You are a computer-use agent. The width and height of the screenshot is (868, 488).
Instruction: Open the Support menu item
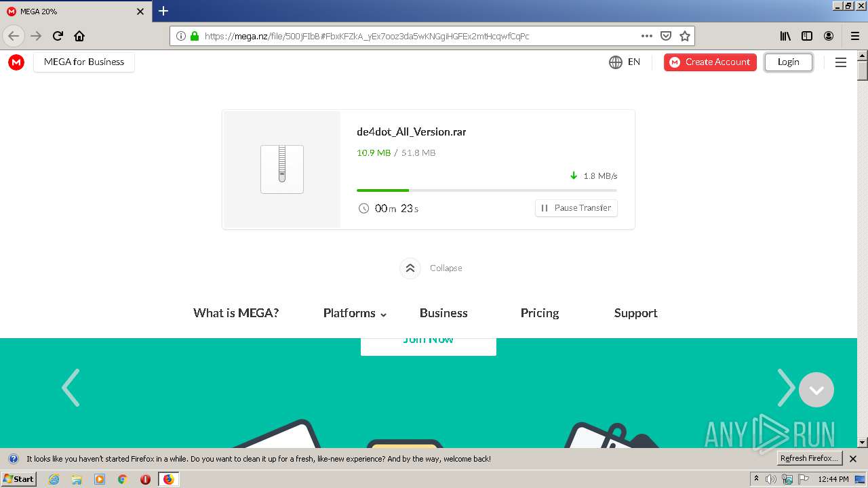636,313
